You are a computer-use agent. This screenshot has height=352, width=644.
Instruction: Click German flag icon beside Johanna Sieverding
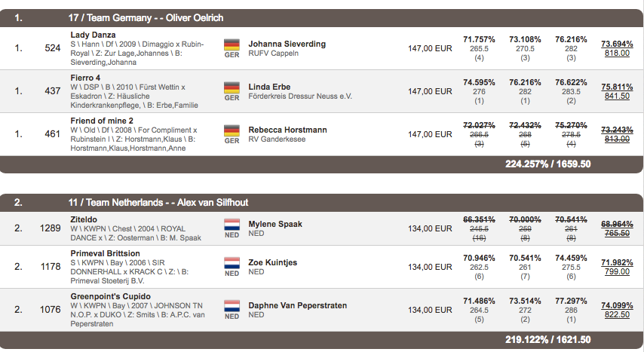232,44
